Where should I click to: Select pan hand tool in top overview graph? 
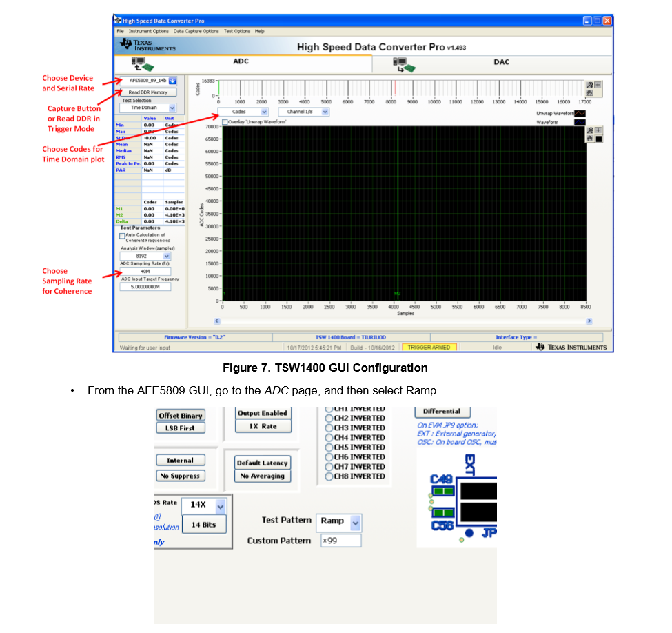pos(590,92)
